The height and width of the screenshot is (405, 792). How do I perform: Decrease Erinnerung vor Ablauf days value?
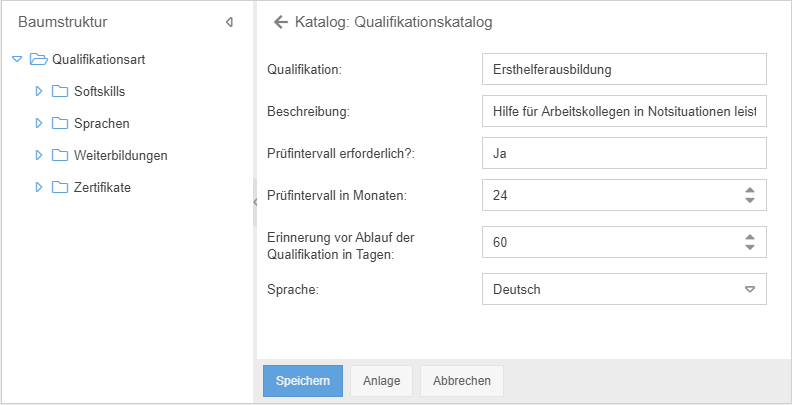749,247
